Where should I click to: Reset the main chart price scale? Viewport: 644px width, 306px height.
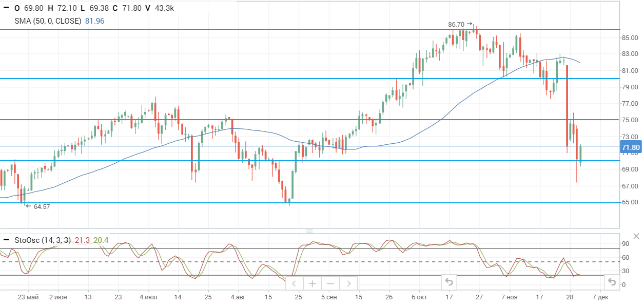click(449, 282)
